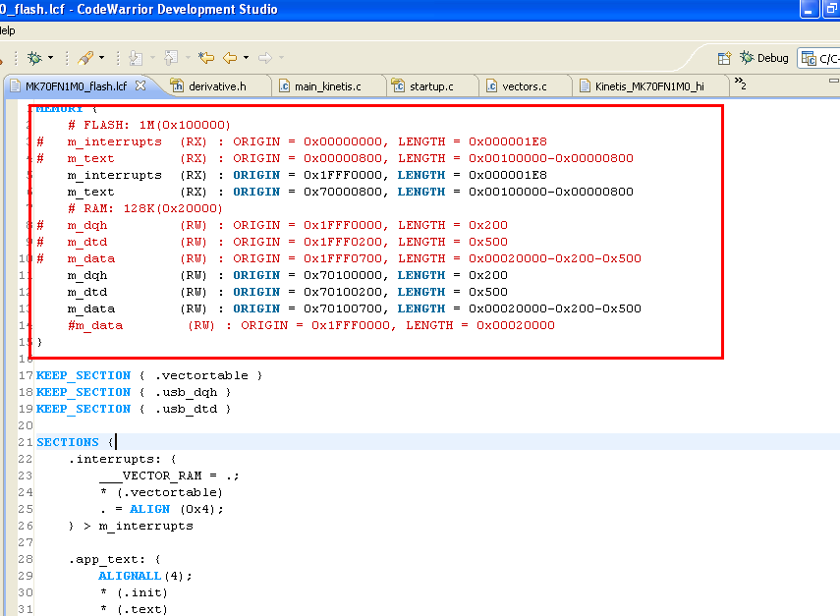Show the hidden editor tabs list (»2)

pos(741,84)
